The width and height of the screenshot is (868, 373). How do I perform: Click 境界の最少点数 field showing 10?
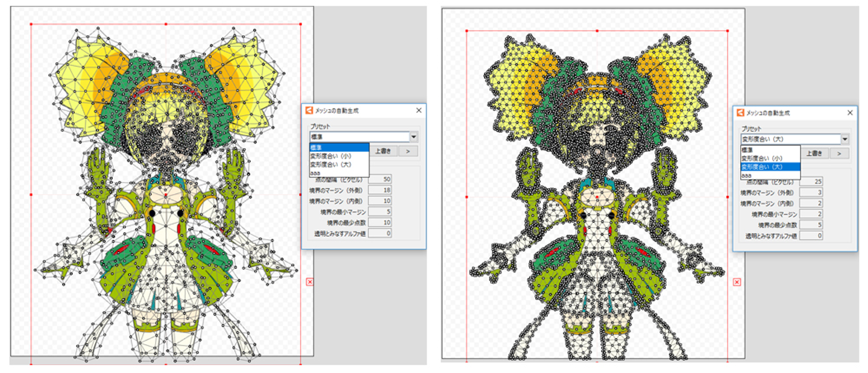pos(380,222)
